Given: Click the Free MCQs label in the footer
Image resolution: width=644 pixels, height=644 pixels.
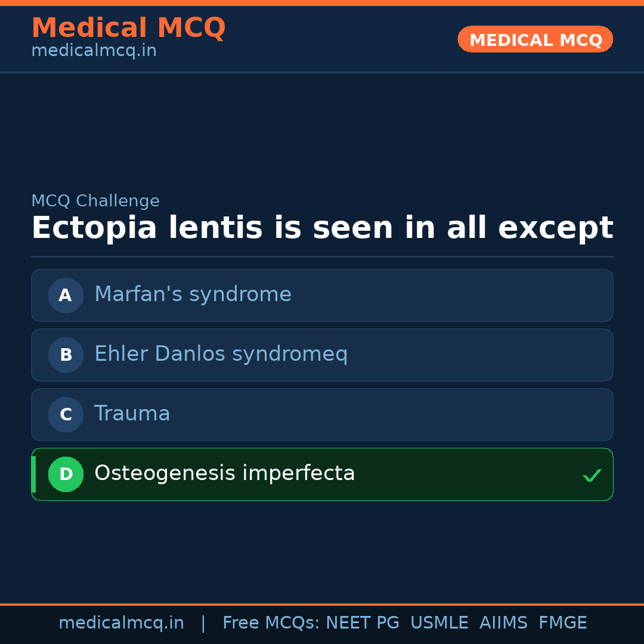Looking at the screenshot, I should (x=271, y=623).
